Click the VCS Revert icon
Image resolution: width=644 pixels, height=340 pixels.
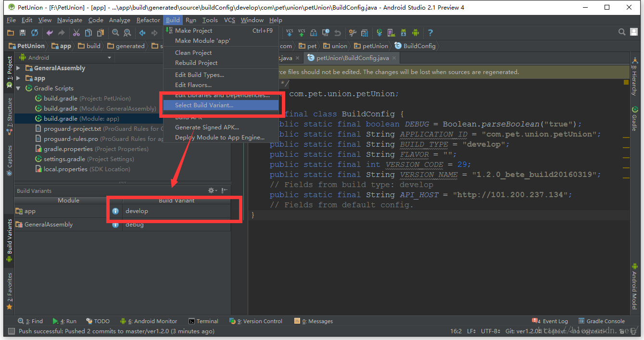point(338,33)
